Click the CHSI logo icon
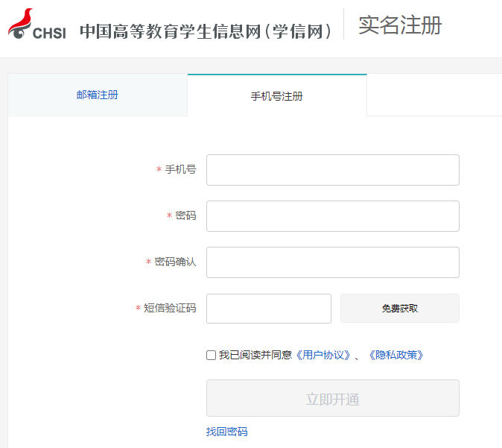Image resolution: width=502 pixels, height=448 pixels. coord(36,24)
